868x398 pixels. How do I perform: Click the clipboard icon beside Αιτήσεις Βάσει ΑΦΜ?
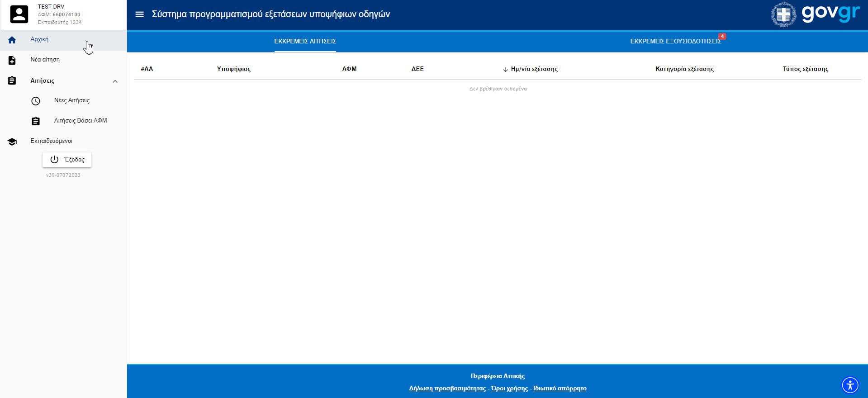pyautogui.click(x=36, y=121)
